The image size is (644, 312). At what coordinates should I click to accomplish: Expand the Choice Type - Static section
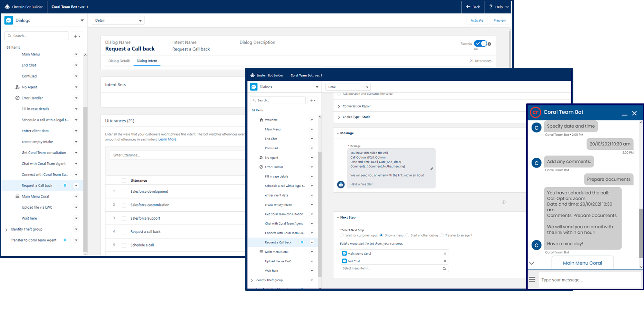(339, 117)
